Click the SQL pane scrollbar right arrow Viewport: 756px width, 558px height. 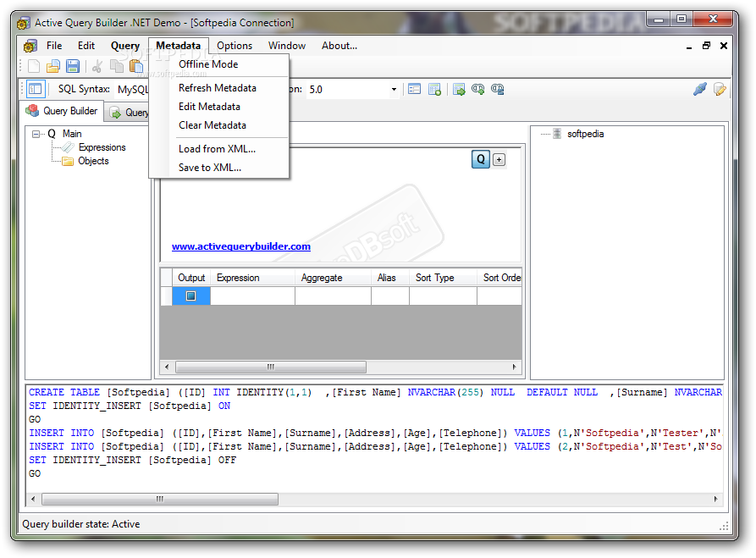pos(715,499)
